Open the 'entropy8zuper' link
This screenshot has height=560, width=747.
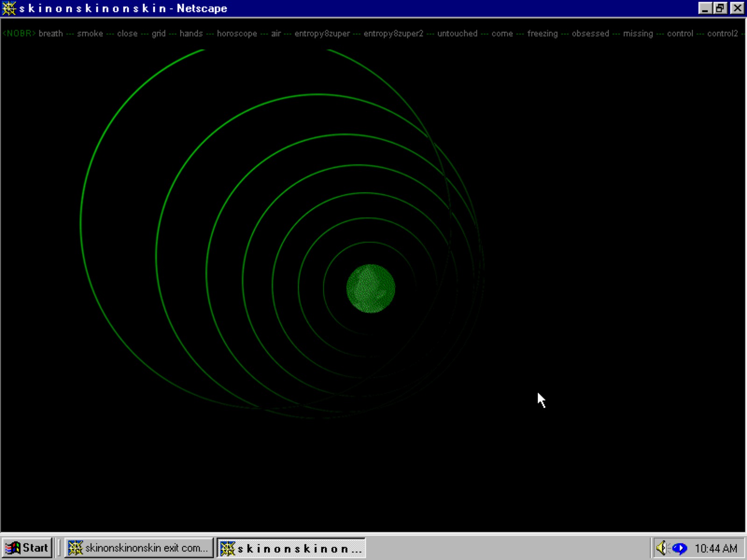[322, 34]
